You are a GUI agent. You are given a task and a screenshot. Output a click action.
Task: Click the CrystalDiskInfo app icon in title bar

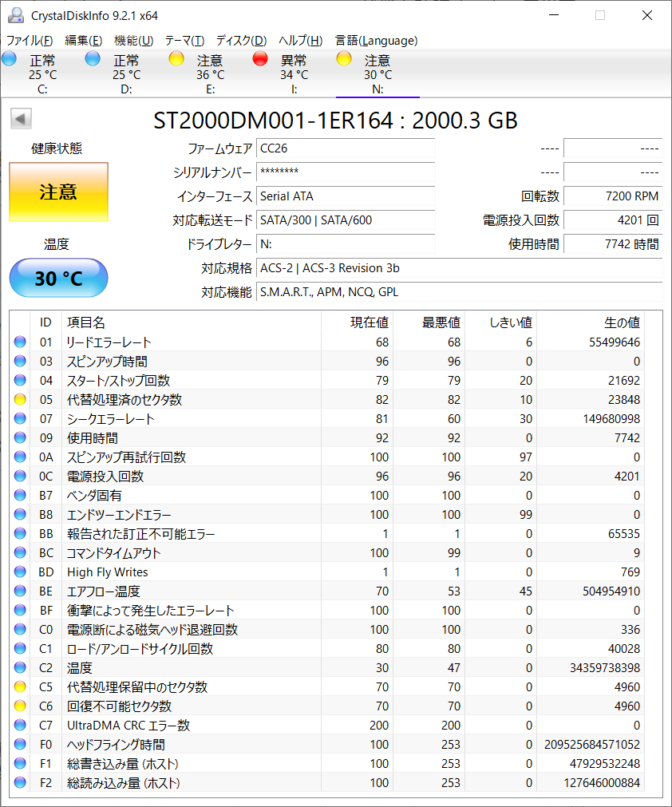[14, 15]
